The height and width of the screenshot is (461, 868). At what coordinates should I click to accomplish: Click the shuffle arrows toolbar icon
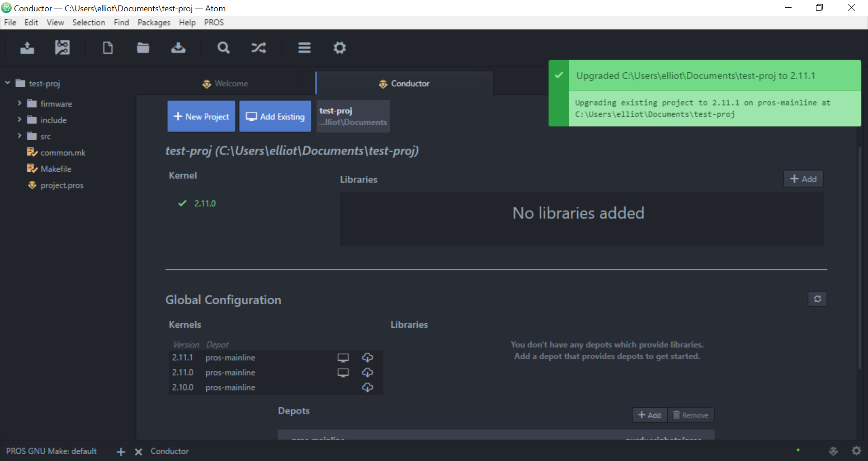tap(259, 48)
